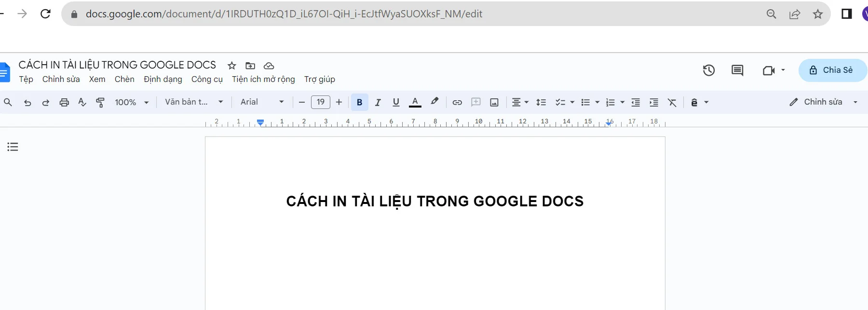Click the print icon in toolbar
Image resolution: width=868 pixels, height=310 pixels.
click(x=64, y=102)
